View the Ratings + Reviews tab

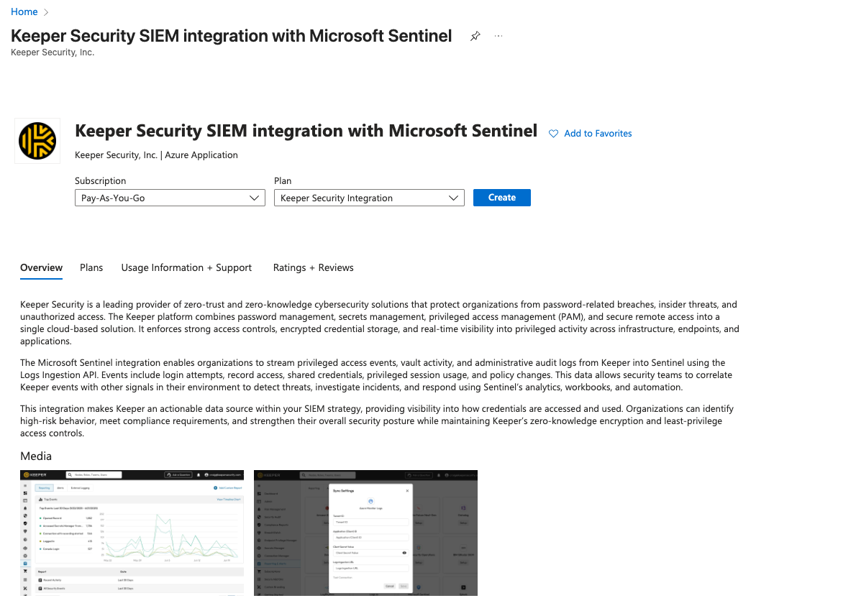[313, 267]
